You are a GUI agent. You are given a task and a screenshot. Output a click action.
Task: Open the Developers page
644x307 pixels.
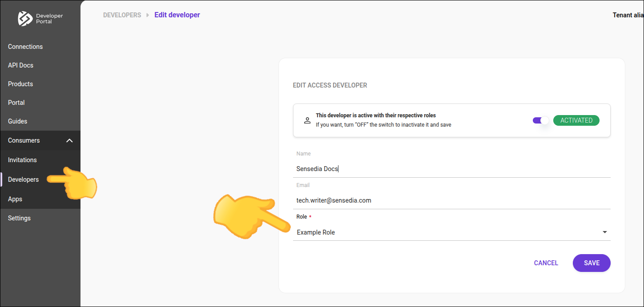(23, 179)
